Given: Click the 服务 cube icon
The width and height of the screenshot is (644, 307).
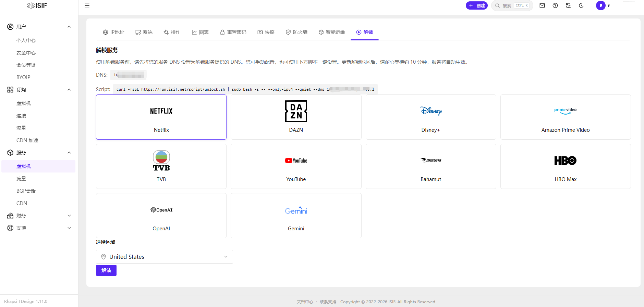Looking at the screenshot, I should [x=10, y=153].
